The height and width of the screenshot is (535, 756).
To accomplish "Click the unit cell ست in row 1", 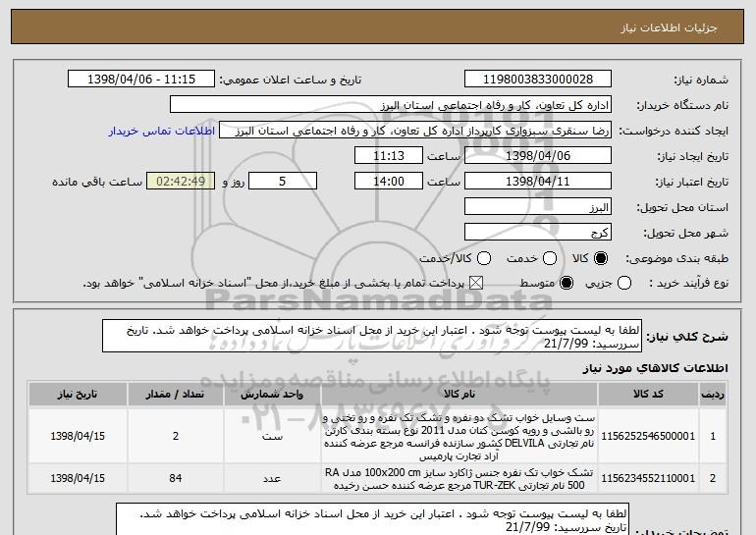I will (x=272, y=436).
